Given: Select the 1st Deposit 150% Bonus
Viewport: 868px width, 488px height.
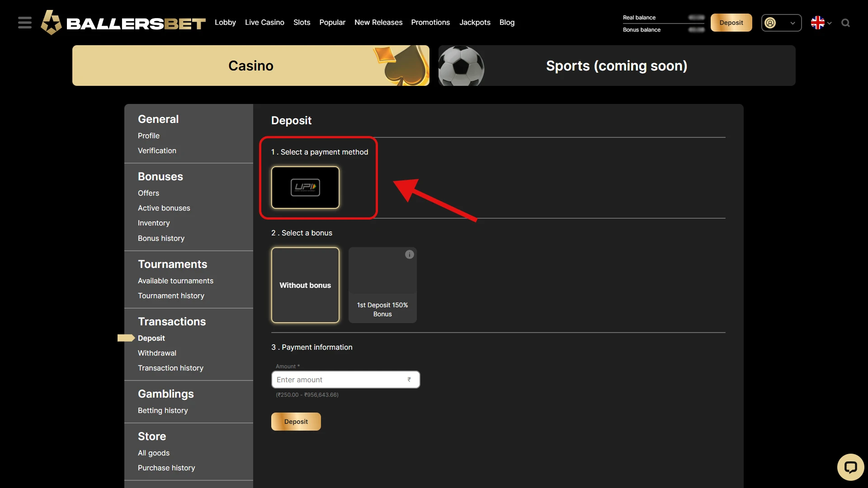Looking at the screenshot, I should pos(382,285).
